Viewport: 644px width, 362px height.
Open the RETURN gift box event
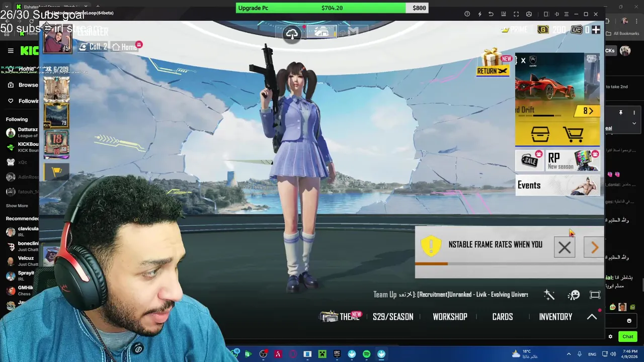(493, 63)
